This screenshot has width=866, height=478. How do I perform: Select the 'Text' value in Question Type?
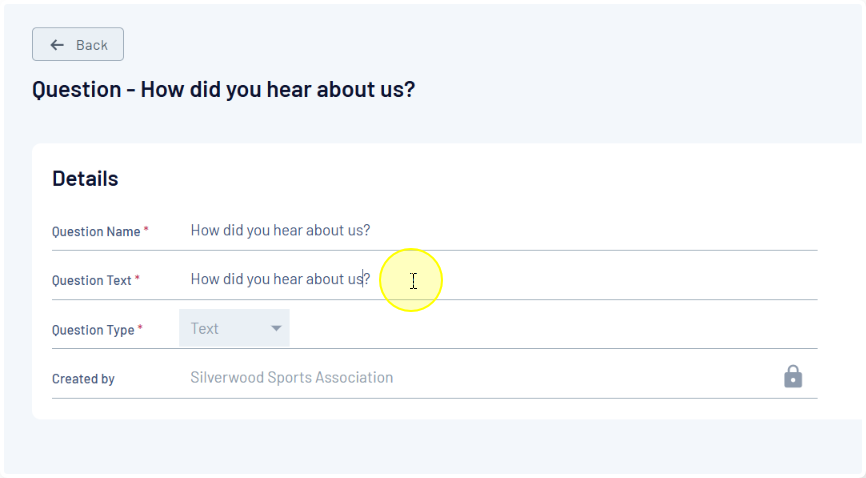pos(205,328)
